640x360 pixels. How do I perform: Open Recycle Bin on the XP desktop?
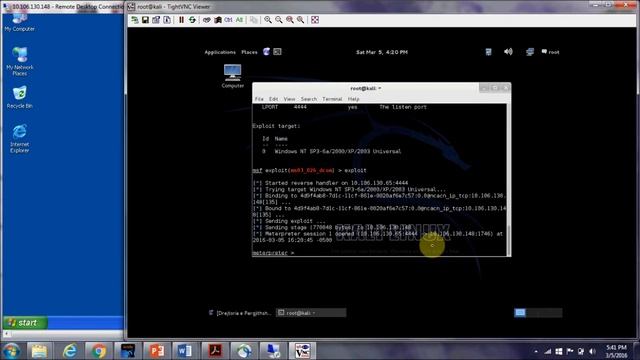click(20, 98)
